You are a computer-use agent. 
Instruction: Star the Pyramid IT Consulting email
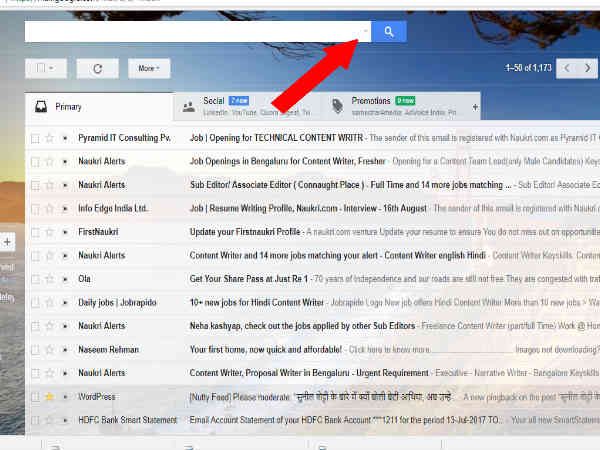pyautogui.click(x=49, y=138)
